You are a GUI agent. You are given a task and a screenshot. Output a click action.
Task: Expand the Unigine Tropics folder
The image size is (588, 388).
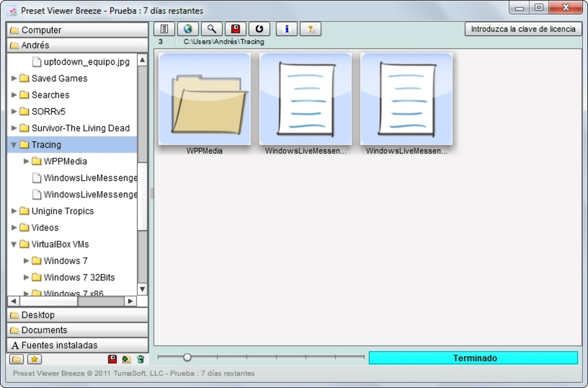coord(14,211)
